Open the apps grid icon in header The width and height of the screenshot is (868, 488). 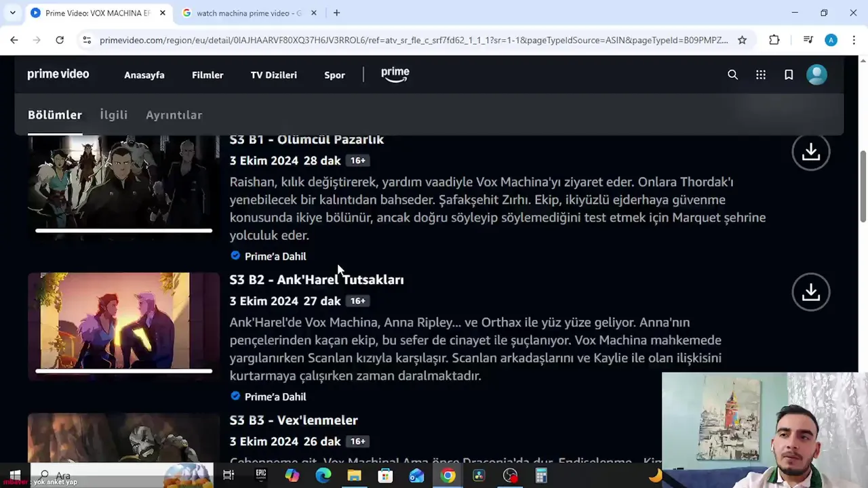pos(761,75)
